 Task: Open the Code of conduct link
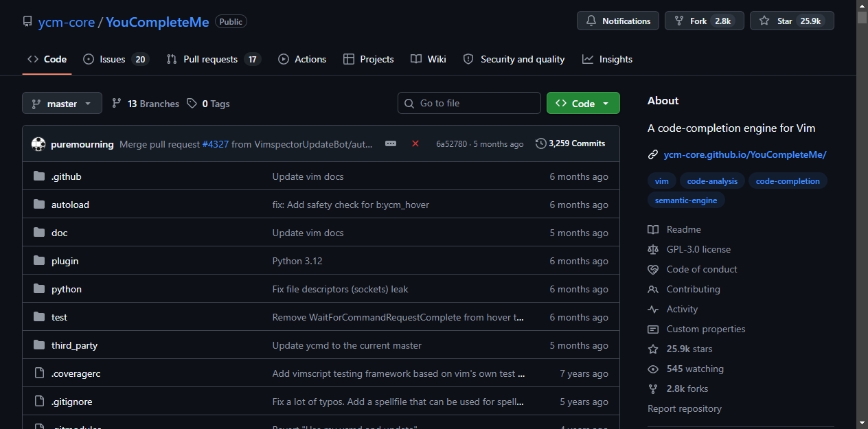(x=692, y=269)
